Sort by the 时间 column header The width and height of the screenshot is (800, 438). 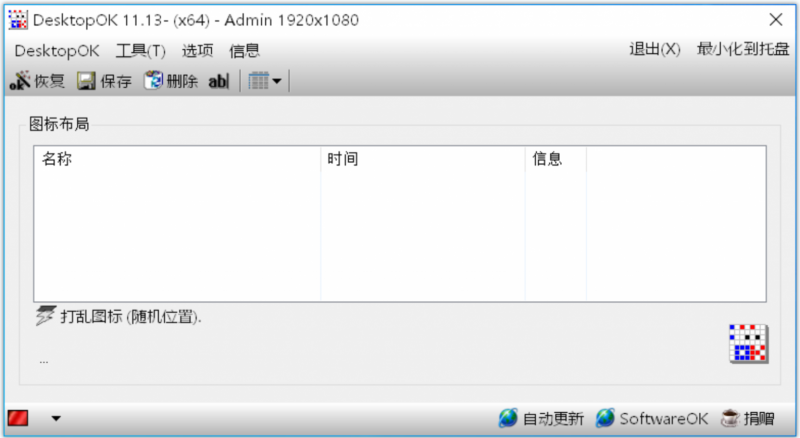tap(423, 159)
